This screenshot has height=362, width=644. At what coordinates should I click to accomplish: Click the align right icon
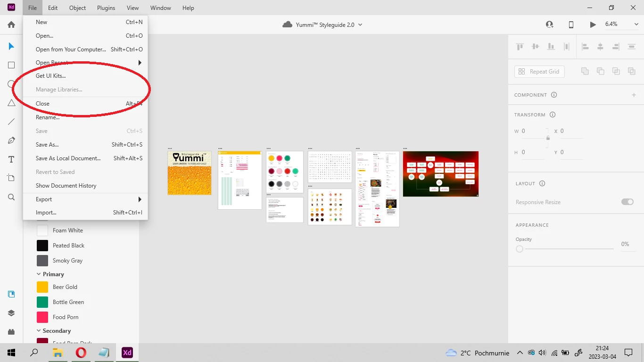pyautogui.click(x=616, y=46)
